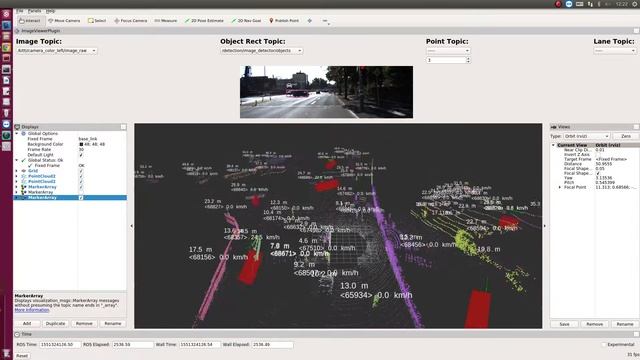
Task: Open the Lane Topic dropdown
Action: point(615,51)
